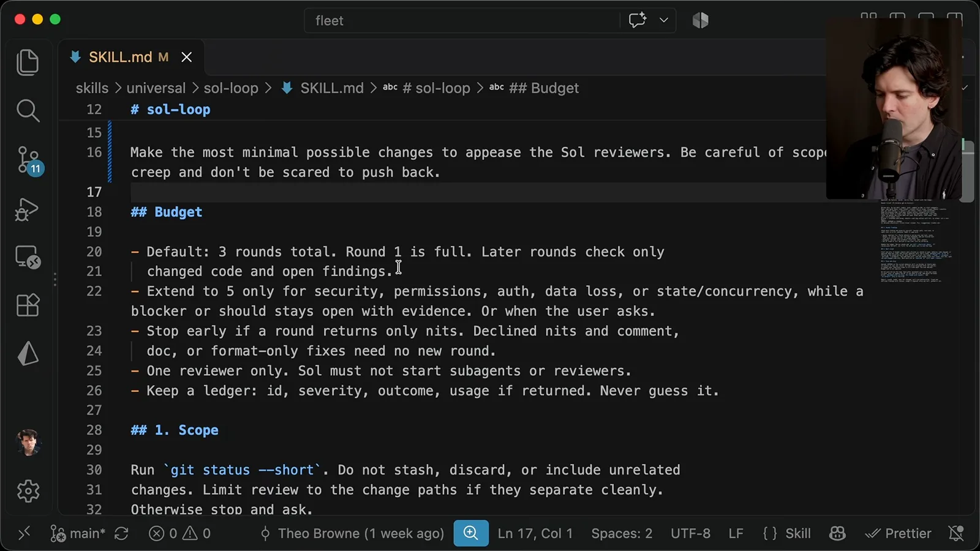The image size is (980, 551).
Task: Change end of line sequence LF
Action: click(736, 533)
